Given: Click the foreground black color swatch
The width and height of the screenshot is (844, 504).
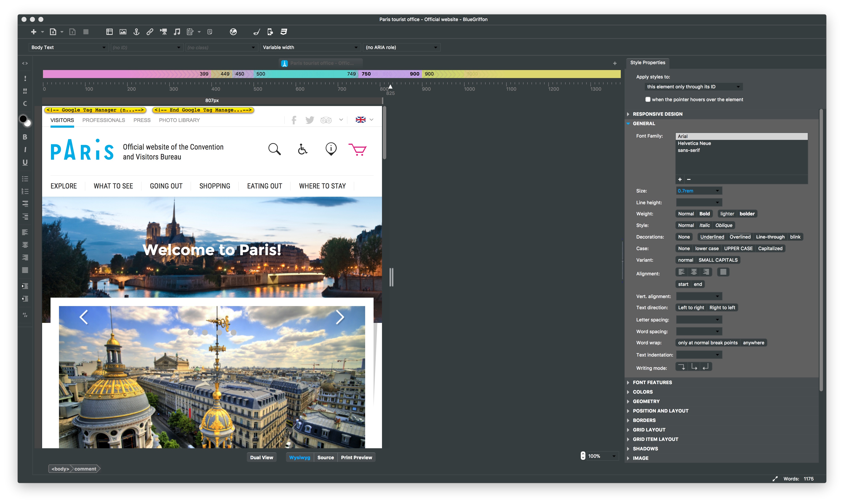Looking at the screenshot, I should (23, 119).
